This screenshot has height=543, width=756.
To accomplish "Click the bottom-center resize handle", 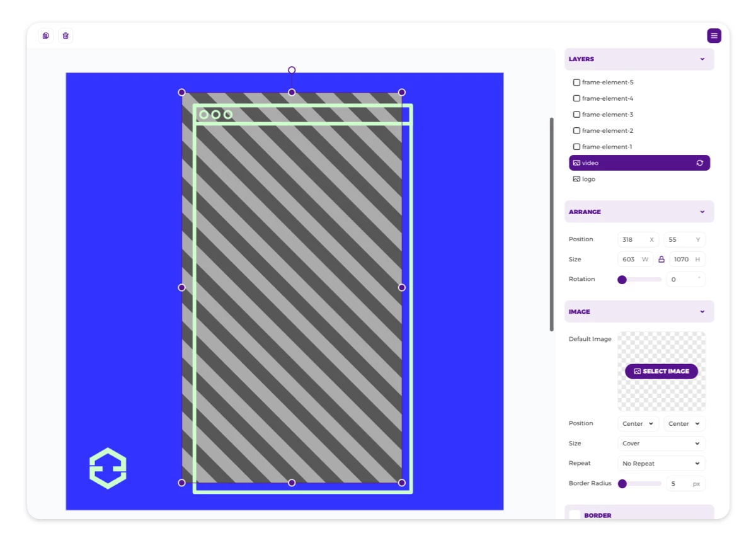I will point(292,483).
